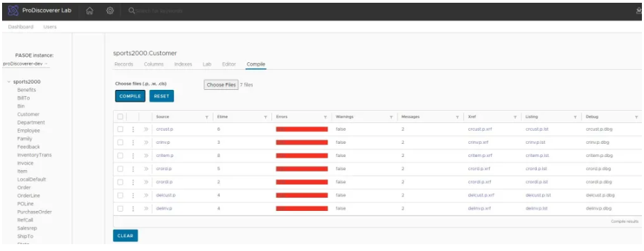
Task: Click the red error bar for delinv.p
Action: tap(302, 208)
